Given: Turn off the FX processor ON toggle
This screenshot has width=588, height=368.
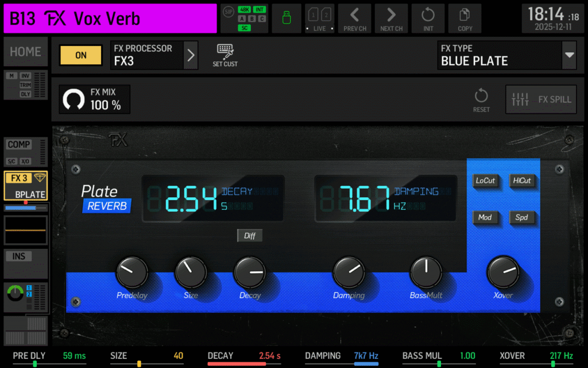Looking at the screenshot, I should (x=79, y=55).
